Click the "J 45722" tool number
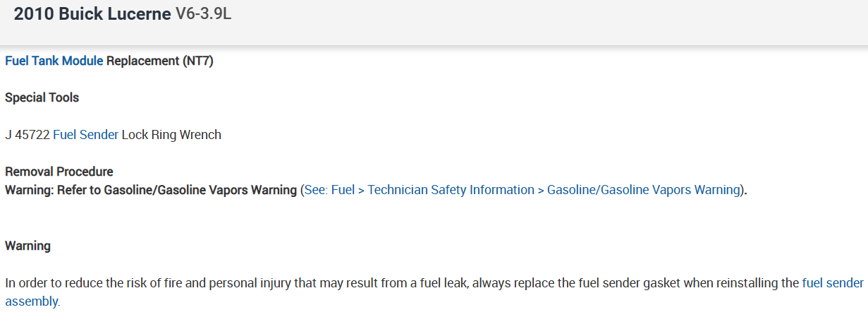Image resolution: width=868 pixels, height=329 pixels. (x=27, y=135)
